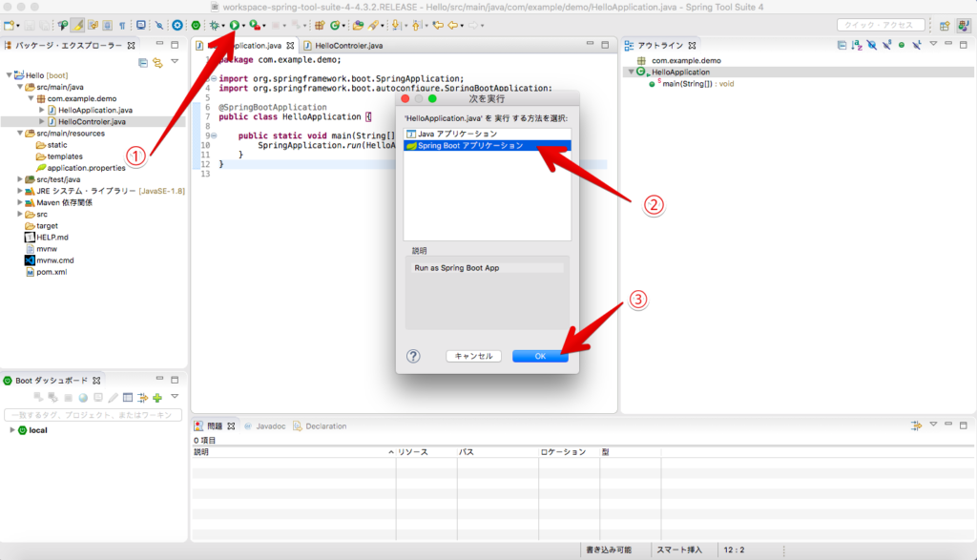Toggle Link with Editor in Package Explorer
The height and width of the screenshot is (560, 977).
click(158, 63)
